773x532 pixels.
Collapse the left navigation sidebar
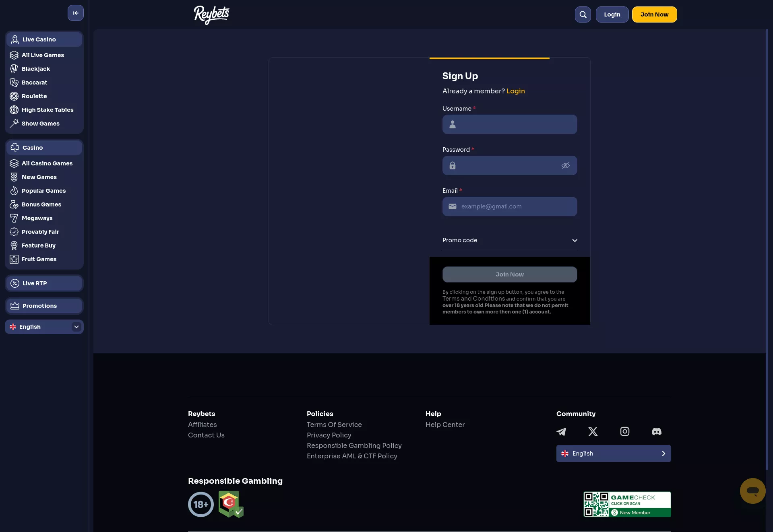75,13
